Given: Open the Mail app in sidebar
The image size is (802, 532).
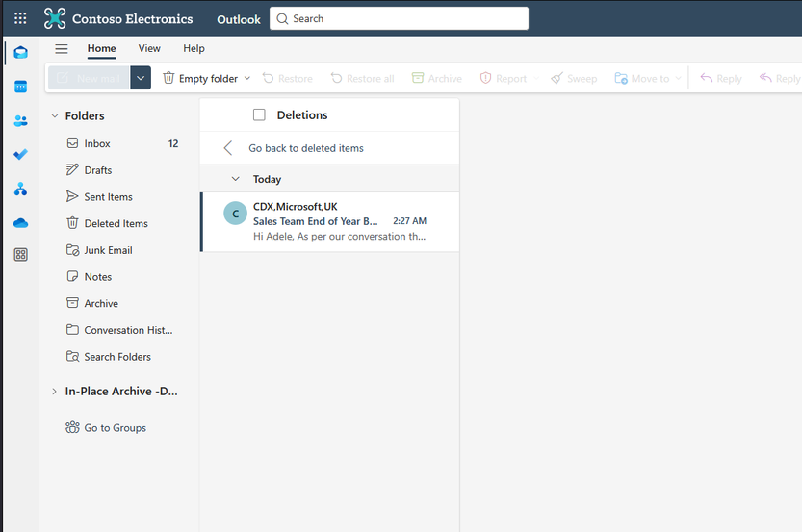Looking at the screenshot, I should 21,52.
